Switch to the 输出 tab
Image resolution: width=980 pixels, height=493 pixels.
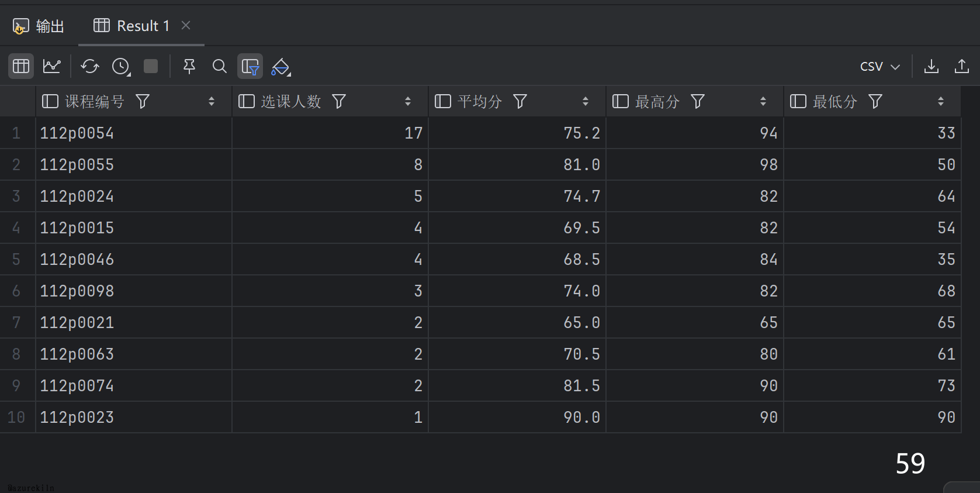39,26
